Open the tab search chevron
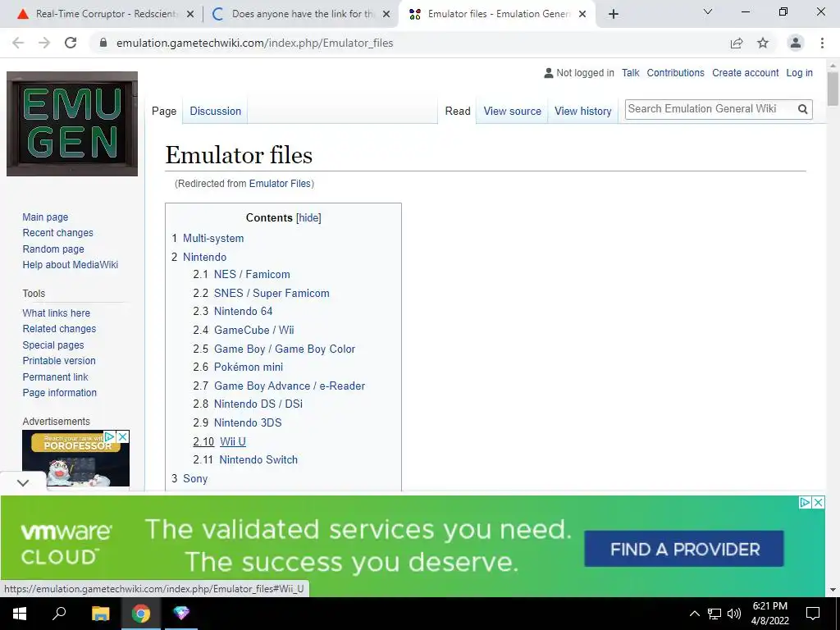The height and width of the screenshot is (630, 840). pyautogui.click(x=707, y=11)
